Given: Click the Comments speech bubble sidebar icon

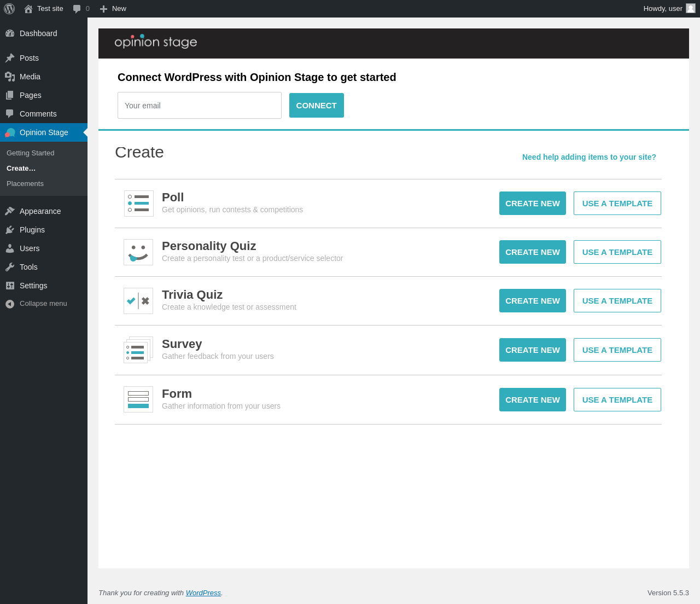Looking at the screenshot, I should click(x=10, y=114).
